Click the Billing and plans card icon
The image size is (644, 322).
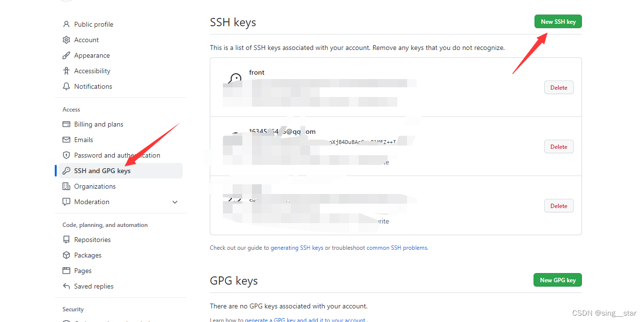click(x=66, y=124)
